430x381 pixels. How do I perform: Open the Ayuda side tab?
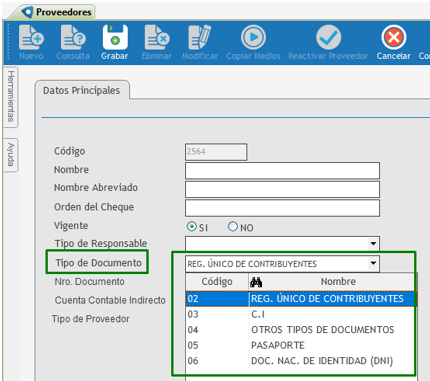(x=11, y=155)
